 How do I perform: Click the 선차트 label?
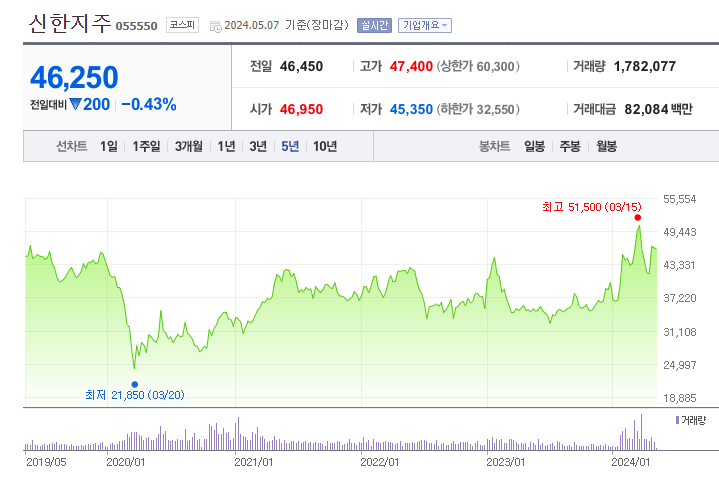[x=72, y=146]
